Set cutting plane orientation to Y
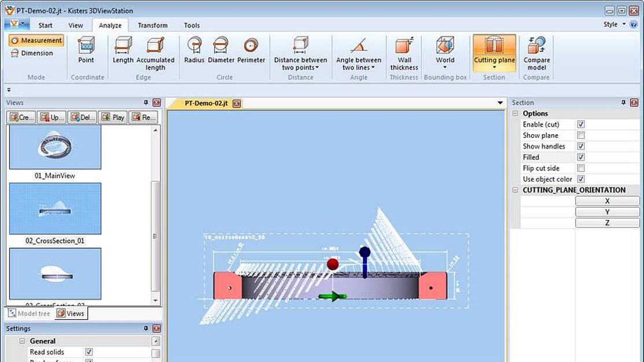Screen dimensions: 644x362 tap(607, 212)
